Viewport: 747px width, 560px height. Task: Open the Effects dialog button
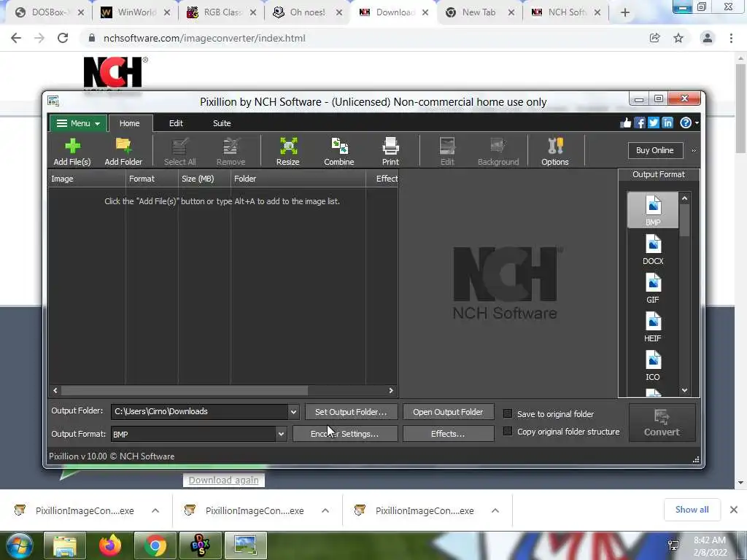448,434
